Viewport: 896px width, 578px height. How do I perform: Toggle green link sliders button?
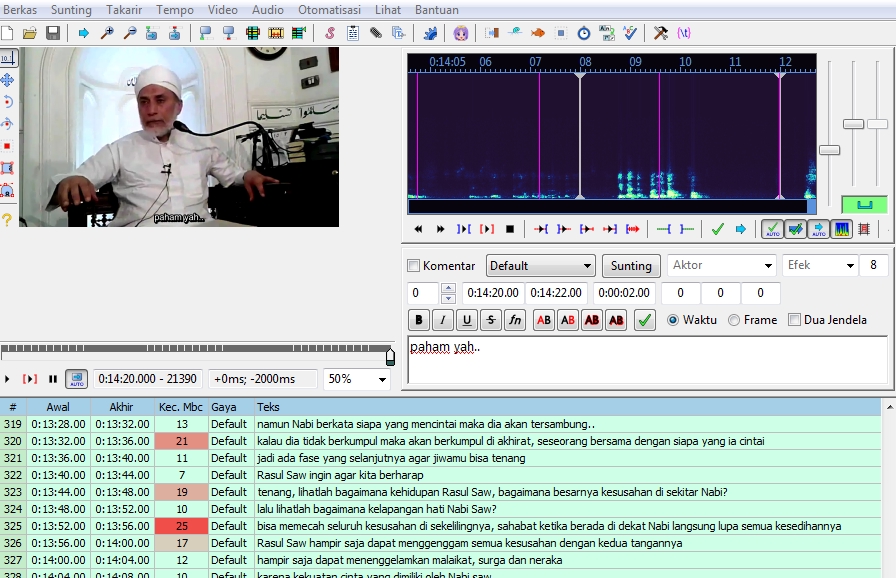click(x=864, y=204)
